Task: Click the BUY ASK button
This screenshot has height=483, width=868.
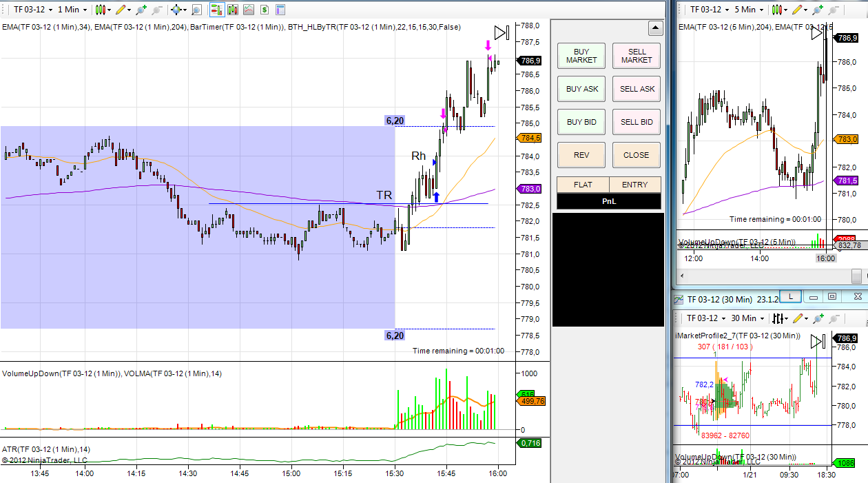Action: pos(581,89)
